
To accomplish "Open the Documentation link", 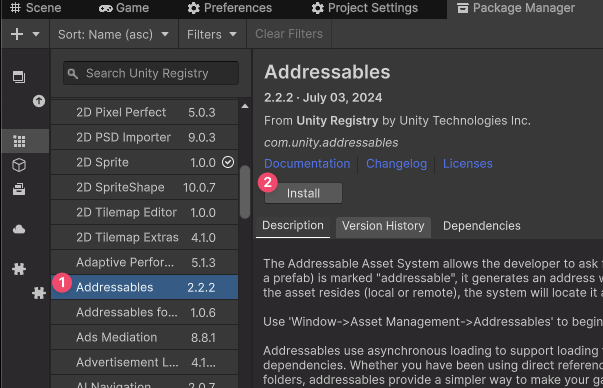I will [x=307, y=164].
